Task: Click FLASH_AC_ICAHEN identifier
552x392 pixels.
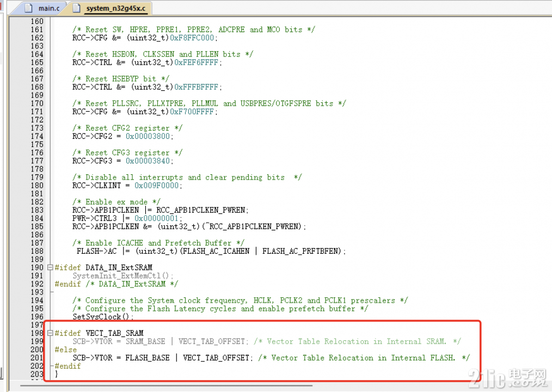Action: point(216,251)
